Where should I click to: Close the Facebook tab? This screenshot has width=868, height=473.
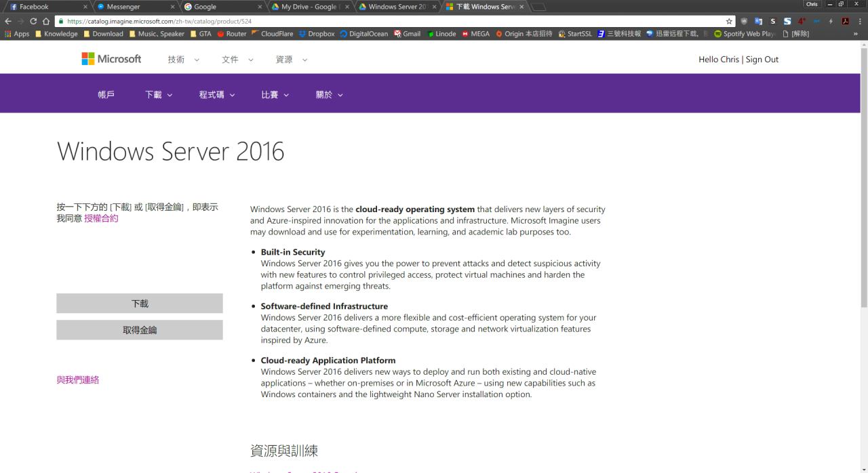pyautogui.click(x=85, y=7)
